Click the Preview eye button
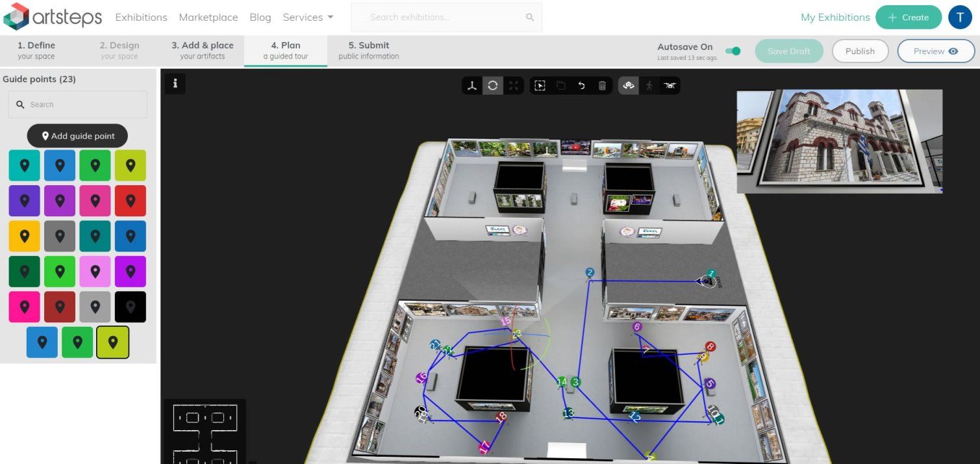The width and height of the screenshot is (980, 464). point(935,51)
